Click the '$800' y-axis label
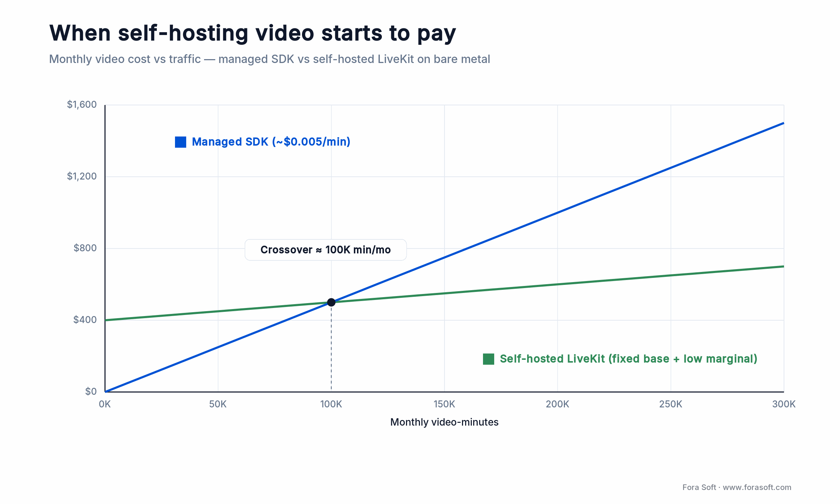 pyautogui.click(x=85, y=248)
